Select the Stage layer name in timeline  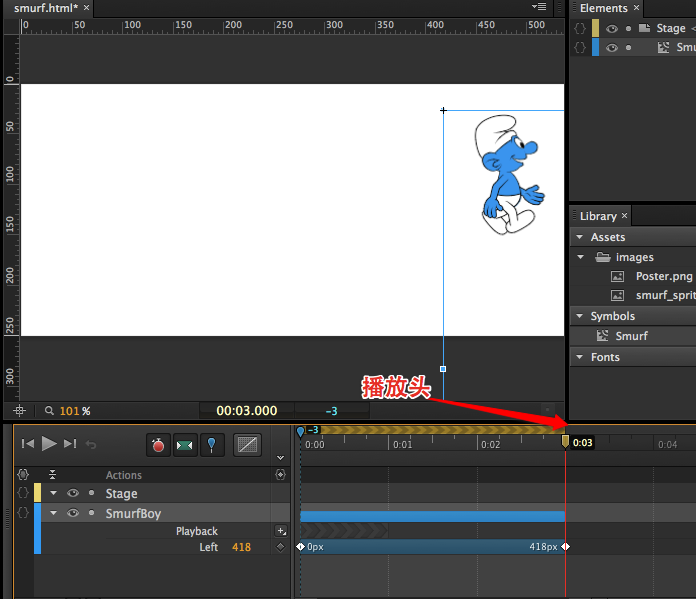tap(121, 494)
